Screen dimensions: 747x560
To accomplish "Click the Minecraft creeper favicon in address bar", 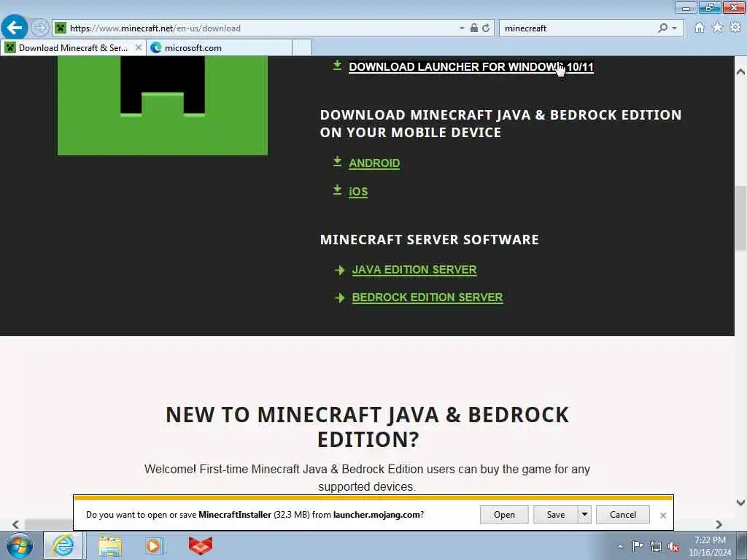I will pos(61,28).
